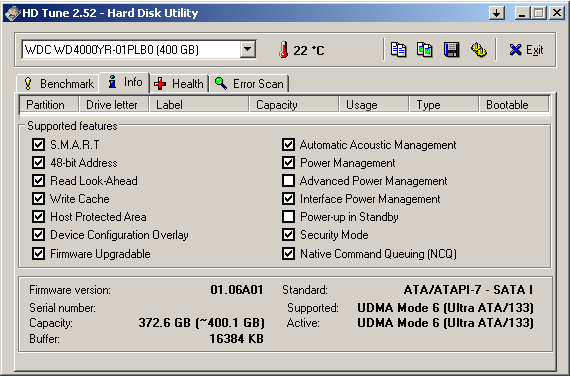The height and width of the screenshot is (376, 570).
Task: Click the Label column header
Action: point(199,105)
